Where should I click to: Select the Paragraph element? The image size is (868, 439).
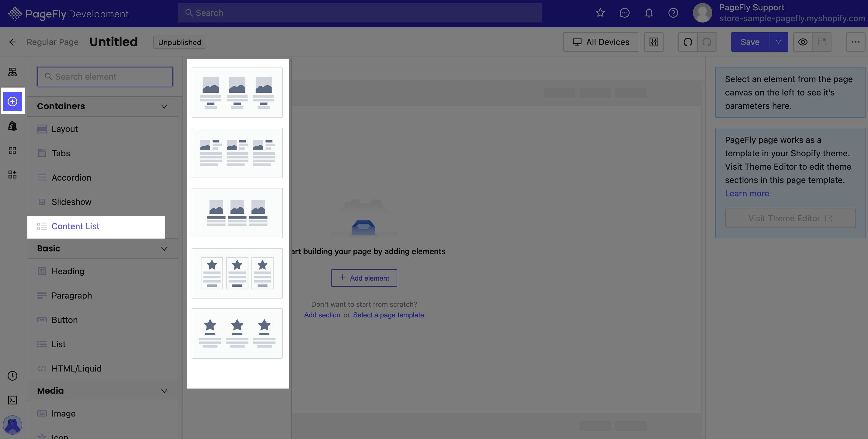pos(102,296)
